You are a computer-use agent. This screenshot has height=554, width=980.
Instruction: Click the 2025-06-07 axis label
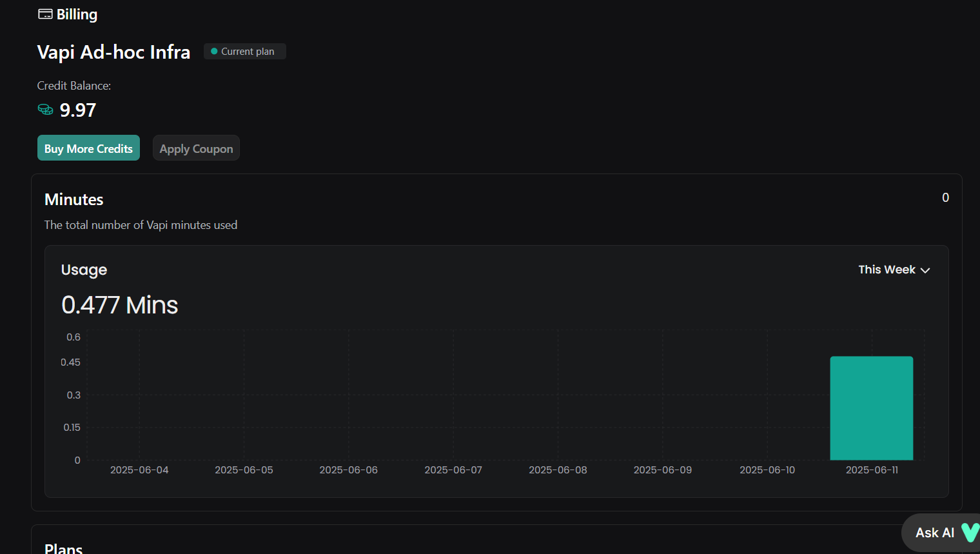[x=453, y=470]
